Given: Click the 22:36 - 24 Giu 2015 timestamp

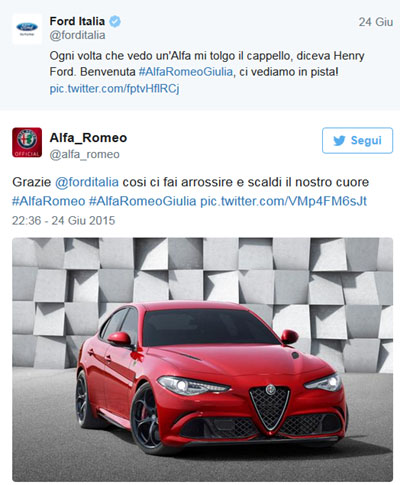Looking at the screenshot, I should [x=63, y=221].
